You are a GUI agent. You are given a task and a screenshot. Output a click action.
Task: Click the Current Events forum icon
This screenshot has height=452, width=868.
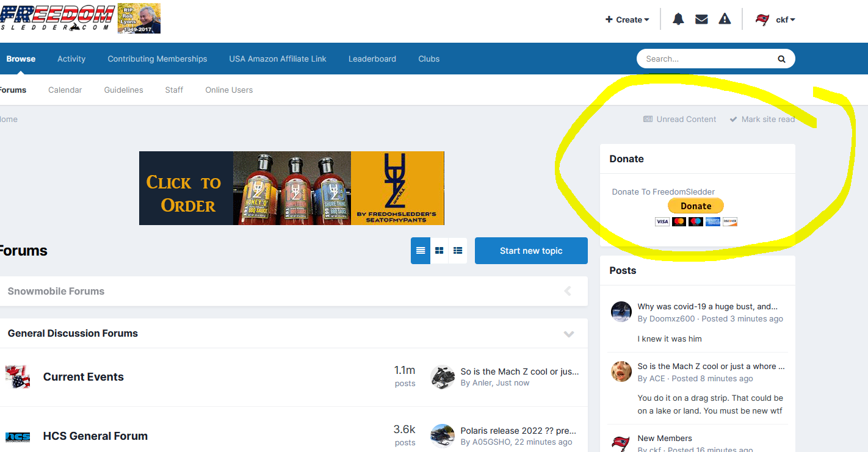[x=18, y=377]
